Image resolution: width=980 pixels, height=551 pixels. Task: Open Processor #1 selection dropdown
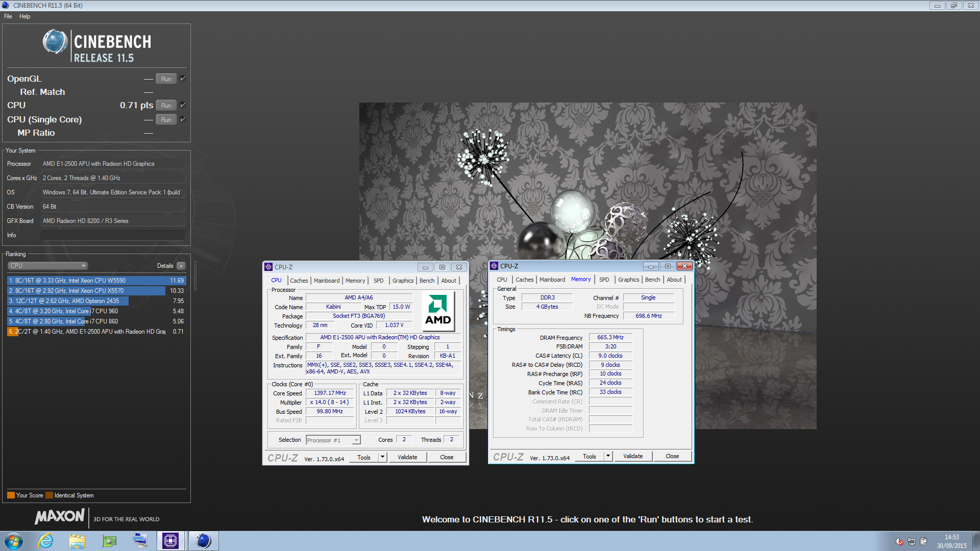(333, 440)
